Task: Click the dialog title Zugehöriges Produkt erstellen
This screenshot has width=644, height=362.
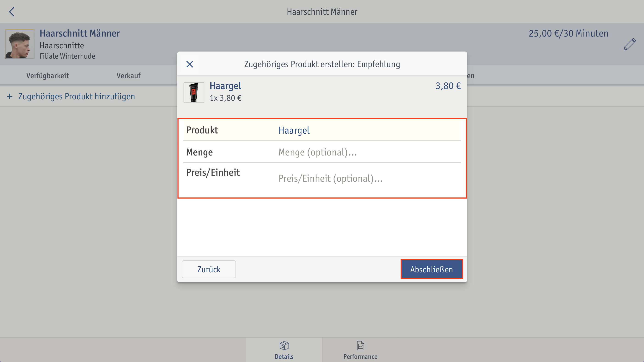Action: [322, 64]
